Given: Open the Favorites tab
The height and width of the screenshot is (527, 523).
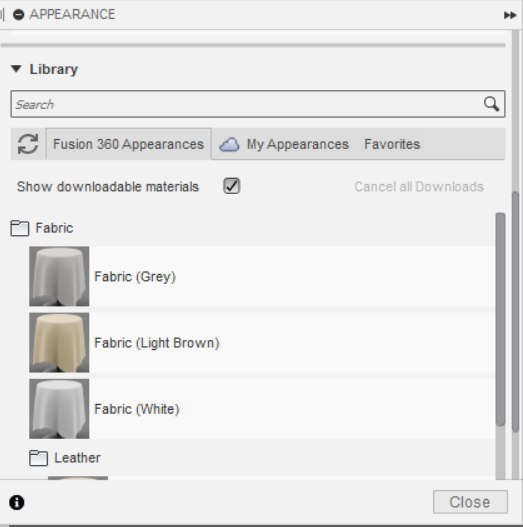Looking at the screenshot, I should tap(392, 144).
